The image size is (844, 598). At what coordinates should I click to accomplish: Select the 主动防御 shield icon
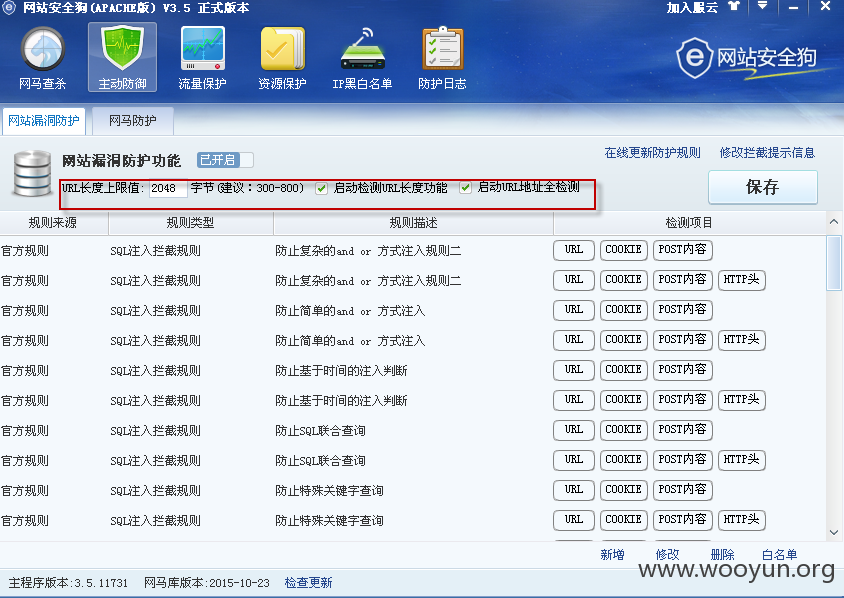[x=122, y=57]
